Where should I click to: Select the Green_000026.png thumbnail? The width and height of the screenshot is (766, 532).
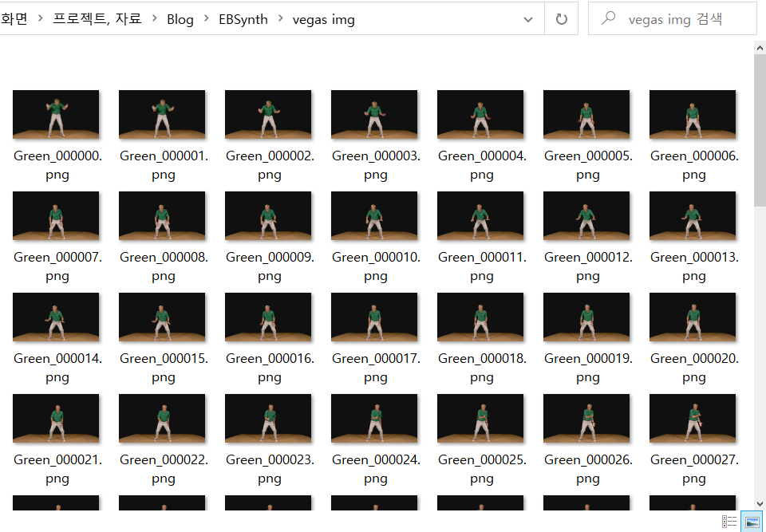(586, 418)
